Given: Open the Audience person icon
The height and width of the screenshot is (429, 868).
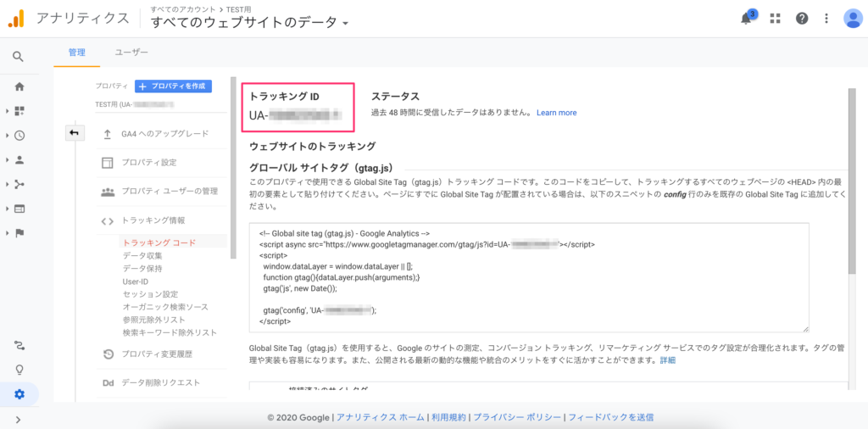Looking at the screenshot, I should coord(19,160).
